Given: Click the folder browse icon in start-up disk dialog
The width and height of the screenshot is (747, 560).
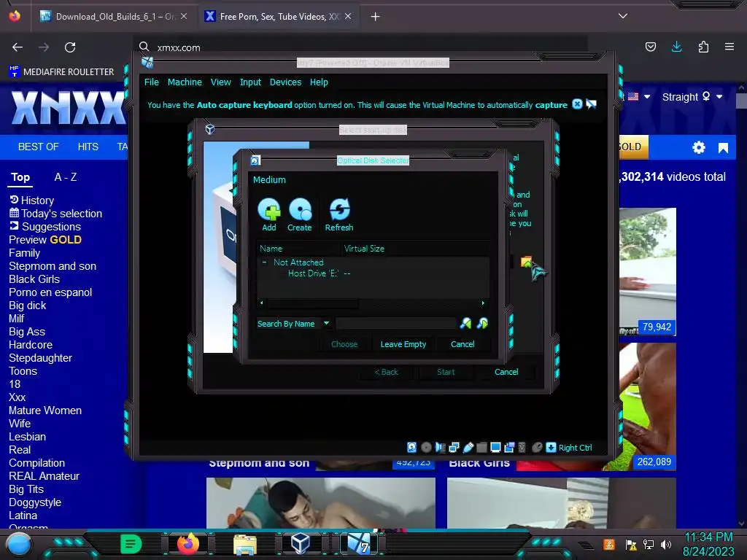Looking at the screenshot, I should pyautogui.click(x=526, y=262).
